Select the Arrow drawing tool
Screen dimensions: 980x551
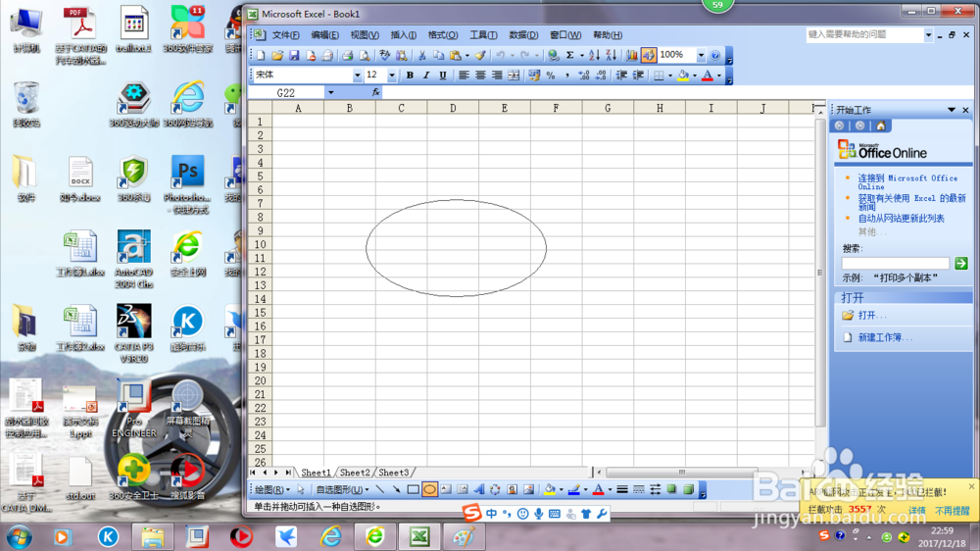tap(396, 489)
